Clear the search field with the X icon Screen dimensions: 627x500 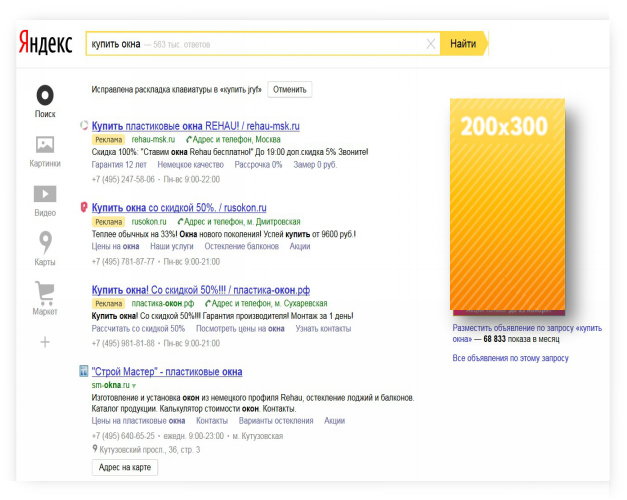[431, 44]
